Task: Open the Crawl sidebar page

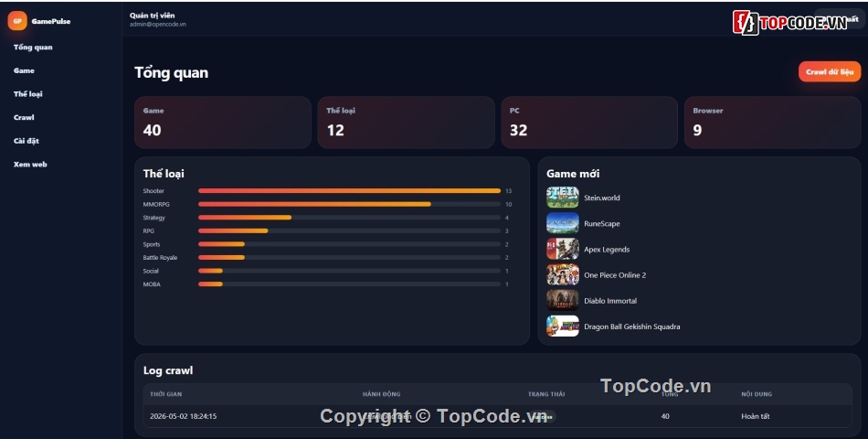Action: click(x=24, y=117)
